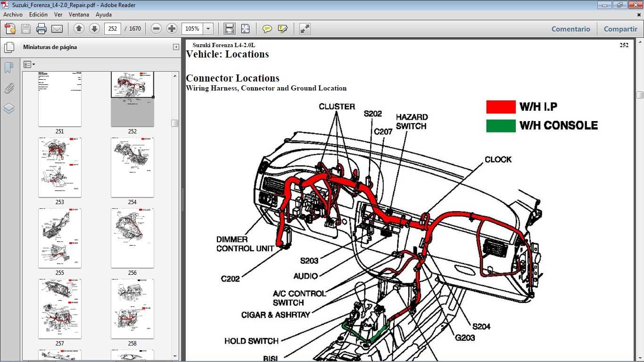Go to previous page up arrow
Image resolution: width=644 pixels, height=362 pixels.
(x=79, y=29)
